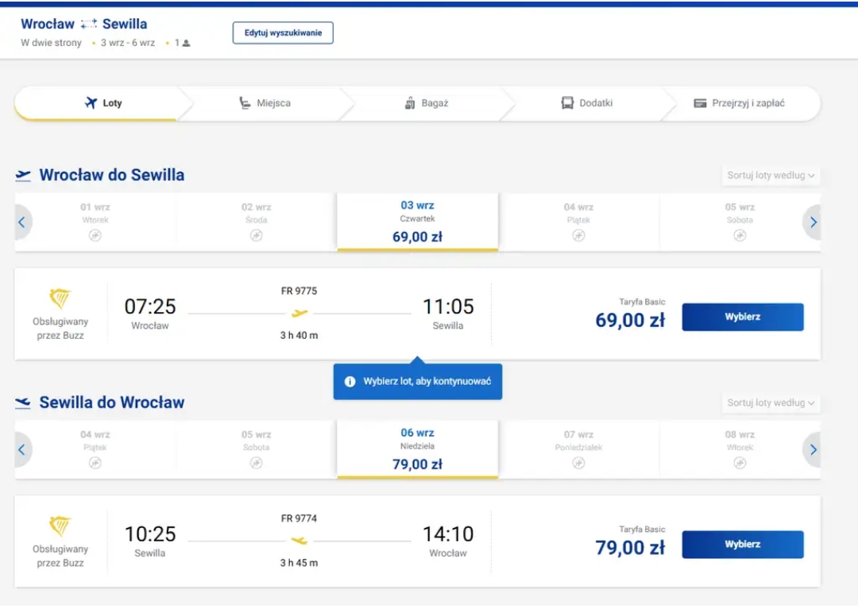Click the landing plane icon beside Sewilla do Wrocław
Viewport: 858px width, 616px height.
[x=23, y=402]
